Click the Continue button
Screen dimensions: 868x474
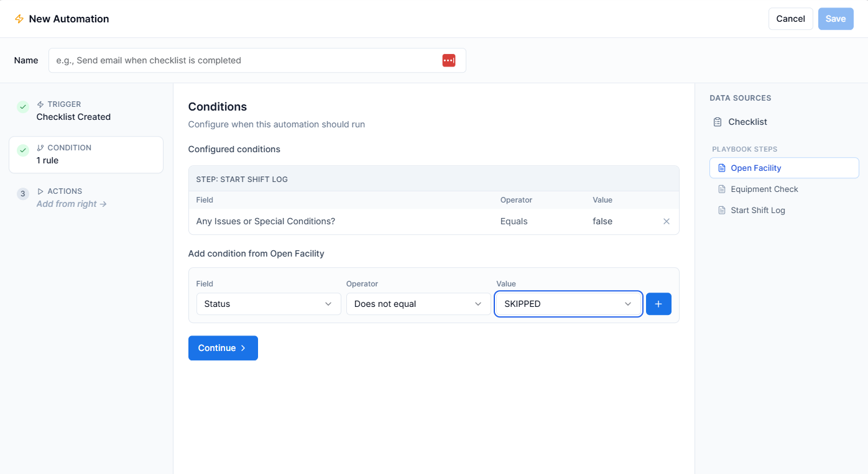(223, 348)
